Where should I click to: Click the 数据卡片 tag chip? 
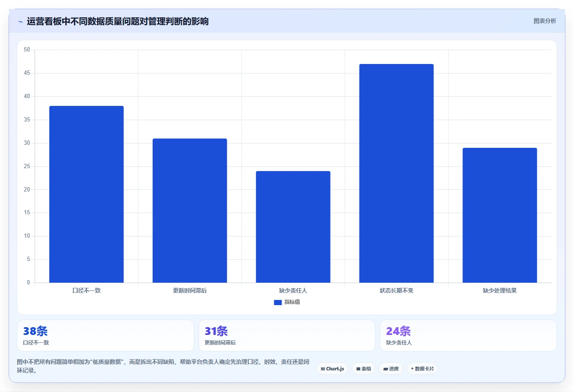(x=422, y=369)
